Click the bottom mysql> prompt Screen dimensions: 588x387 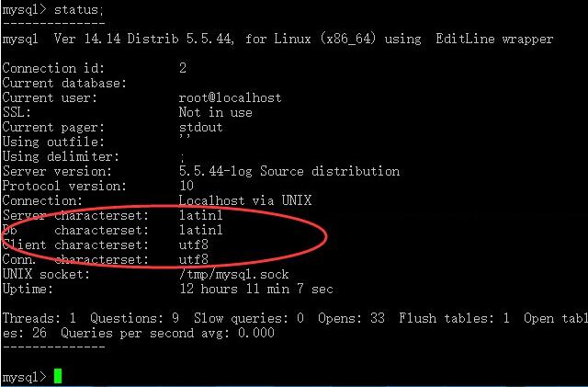pos(25,377)
